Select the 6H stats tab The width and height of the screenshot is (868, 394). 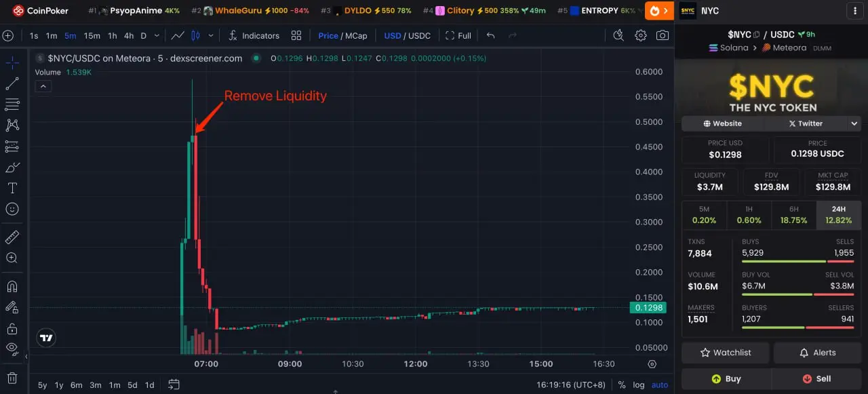(794, 215)
